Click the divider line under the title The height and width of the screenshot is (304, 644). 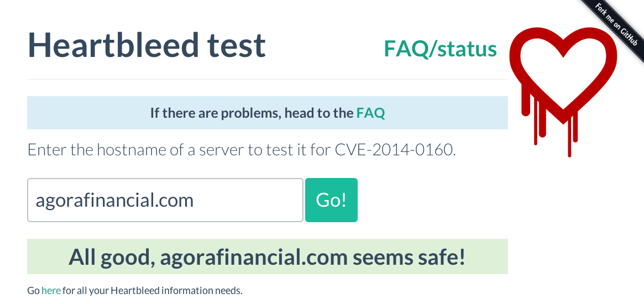[x=267, y=79]
